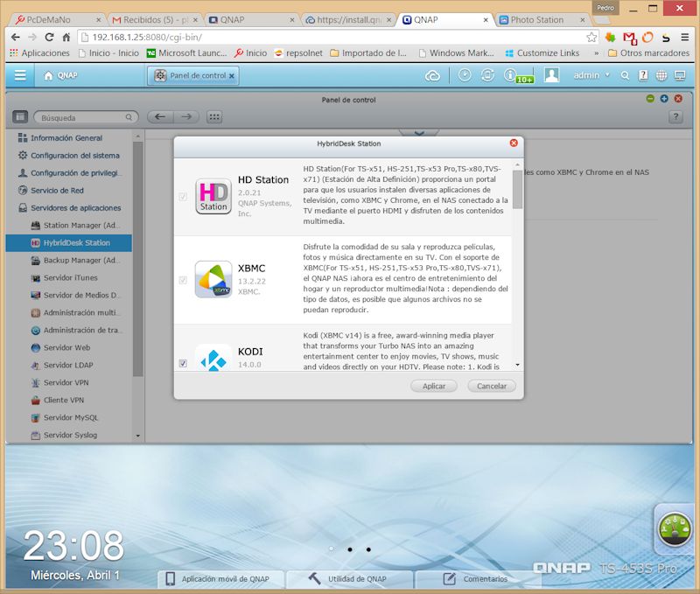Go to the third desktop page dot
The width and height of the screenshot is (700, 594).
pyautogui.click(x=368, y=549)
